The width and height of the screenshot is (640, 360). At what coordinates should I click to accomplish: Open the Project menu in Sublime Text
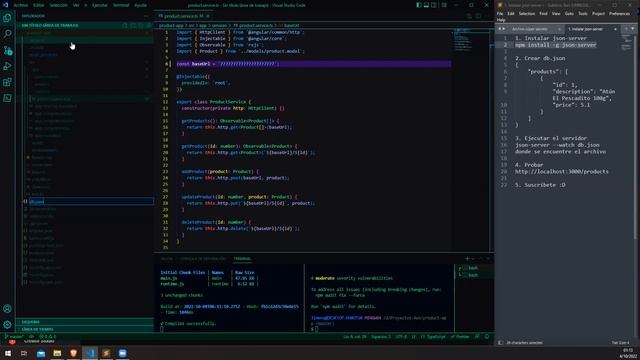tap(598, 13)
